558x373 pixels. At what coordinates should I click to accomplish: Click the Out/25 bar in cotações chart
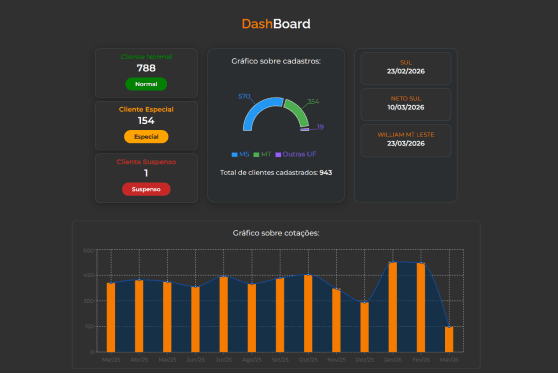308,314
